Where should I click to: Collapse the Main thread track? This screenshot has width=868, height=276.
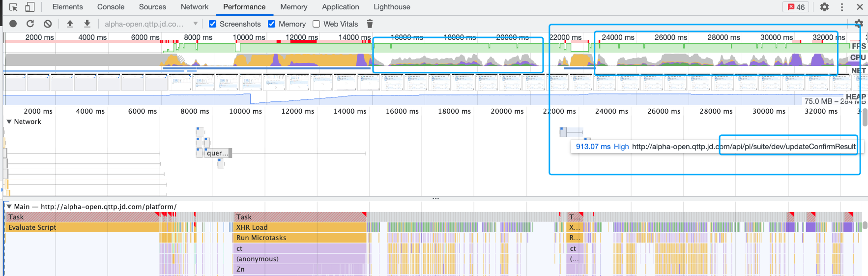point(9,207)
